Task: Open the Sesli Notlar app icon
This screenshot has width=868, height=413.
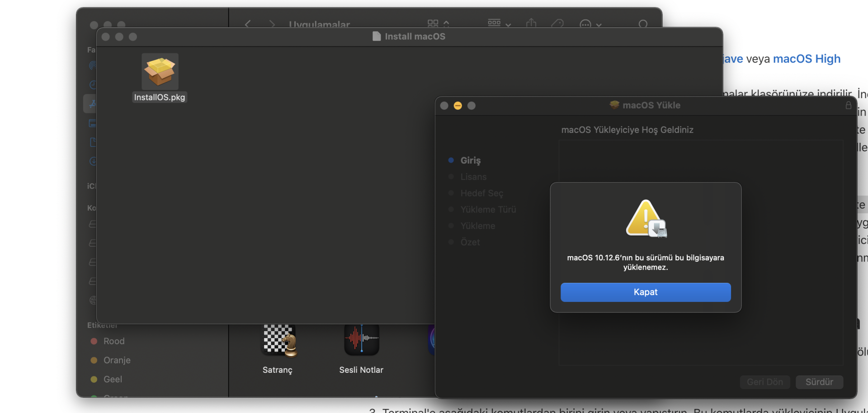Action: [x=362, y=339]
